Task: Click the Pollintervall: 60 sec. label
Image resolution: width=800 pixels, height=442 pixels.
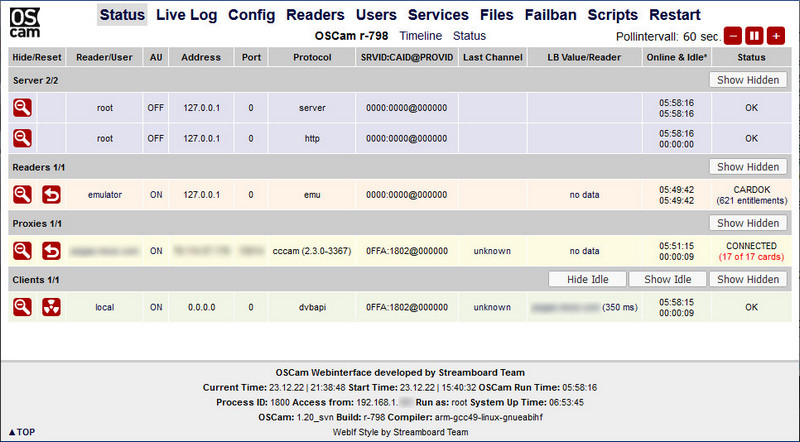Action: [x=668, y=37]
